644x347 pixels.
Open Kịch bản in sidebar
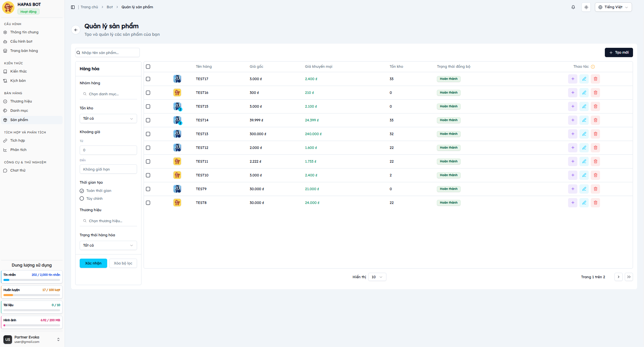(18, 81)
